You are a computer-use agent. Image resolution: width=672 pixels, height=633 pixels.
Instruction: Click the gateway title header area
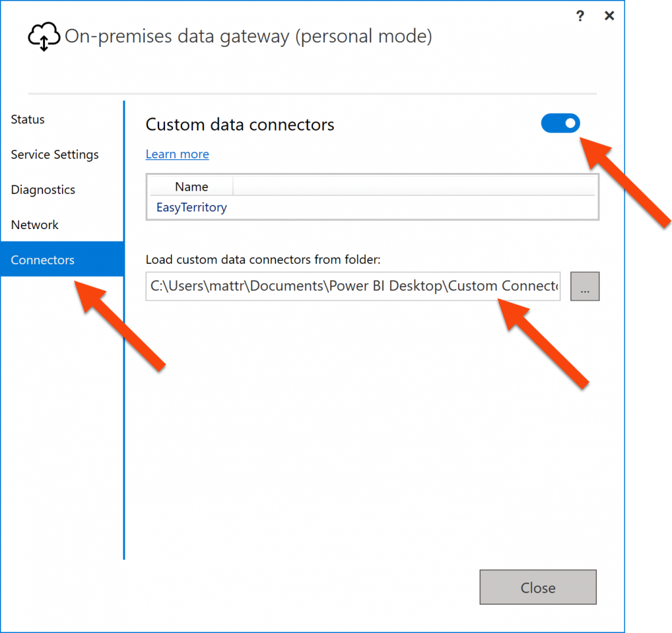pos(248,36)
